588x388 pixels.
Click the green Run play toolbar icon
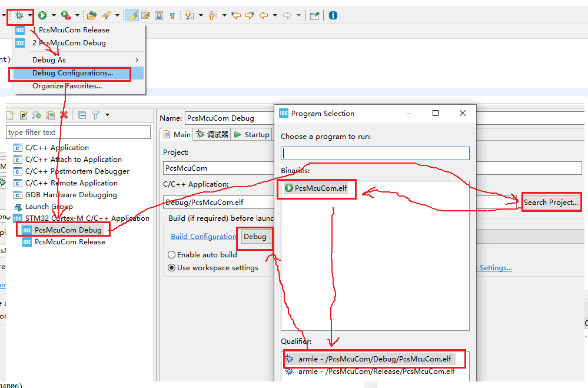[x=42, y=15]
